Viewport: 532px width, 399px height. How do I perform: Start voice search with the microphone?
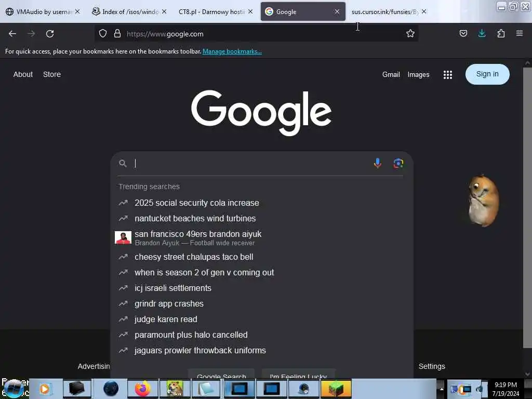tap(377, 163)
